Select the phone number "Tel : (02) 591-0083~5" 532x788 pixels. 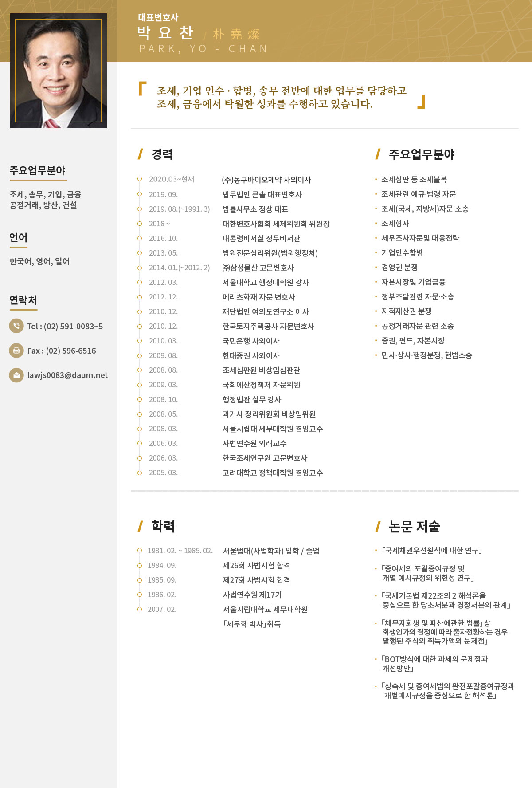point(65,327)
